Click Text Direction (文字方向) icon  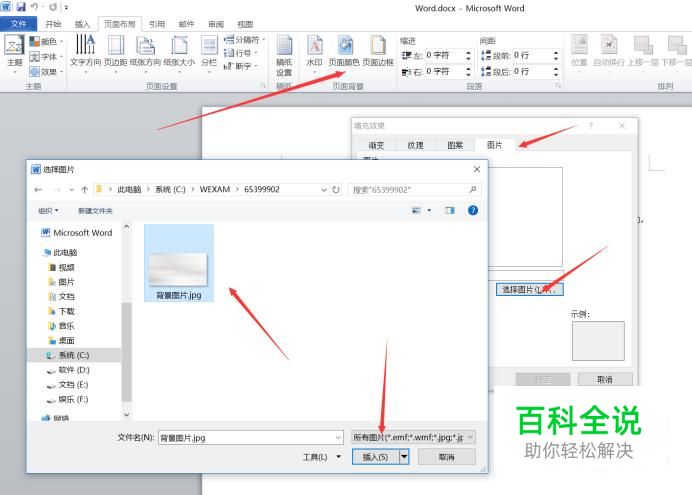coord(85,52)
